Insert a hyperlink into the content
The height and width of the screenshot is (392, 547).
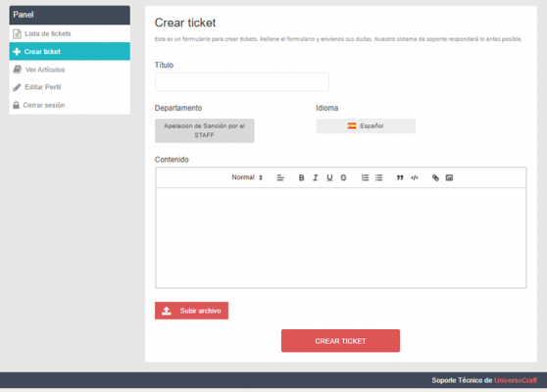[x=435, y=177]
